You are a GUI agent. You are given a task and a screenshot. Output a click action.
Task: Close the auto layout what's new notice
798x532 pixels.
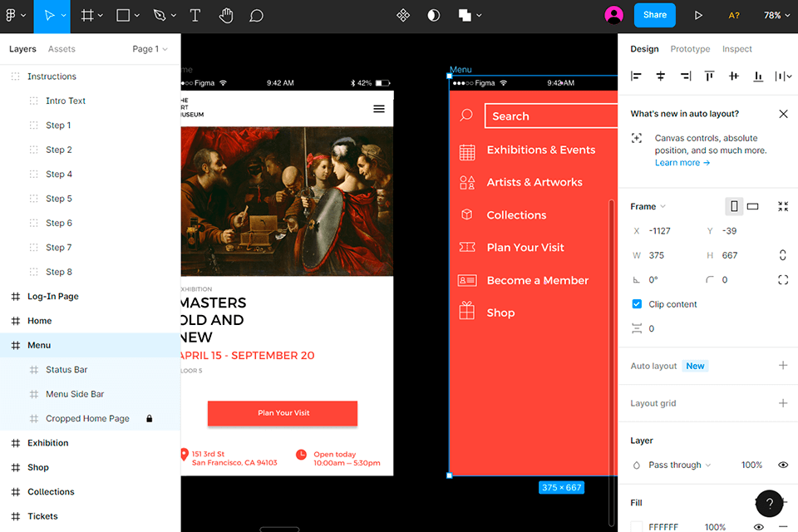(783, 114)
